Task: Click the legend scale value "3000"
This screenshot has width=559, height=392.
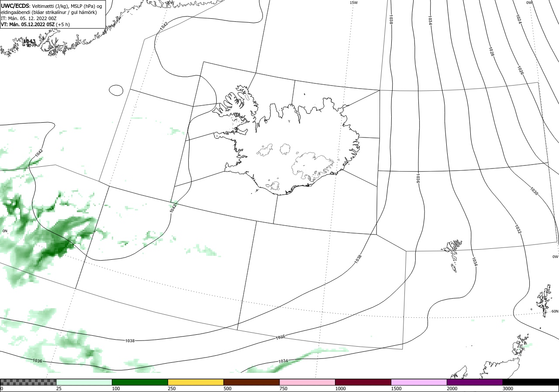Action: click(x=508, y=389)
